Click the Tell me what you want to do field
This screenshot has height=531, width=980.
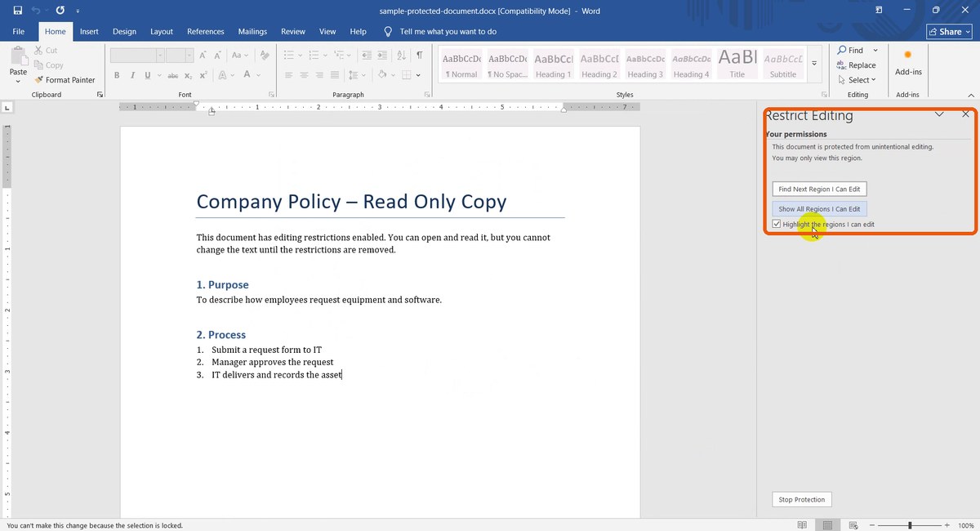click(x=448, y=32)
